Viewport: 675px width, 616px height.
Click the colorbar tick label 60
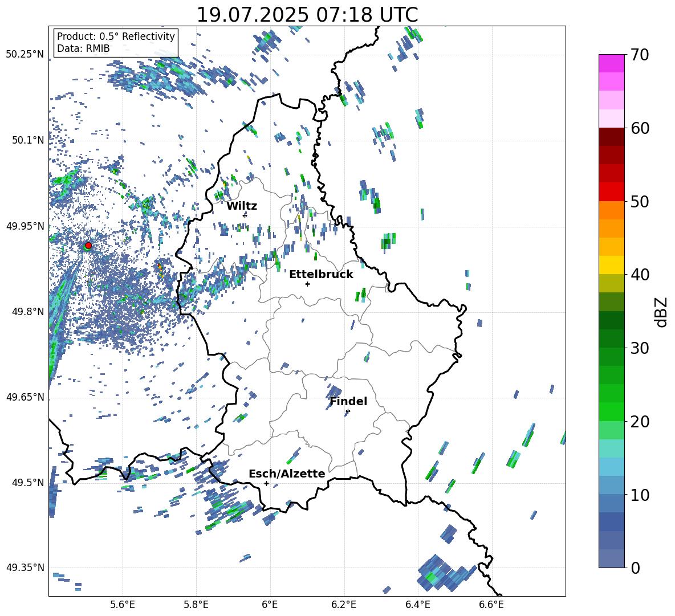coord(640,128)
